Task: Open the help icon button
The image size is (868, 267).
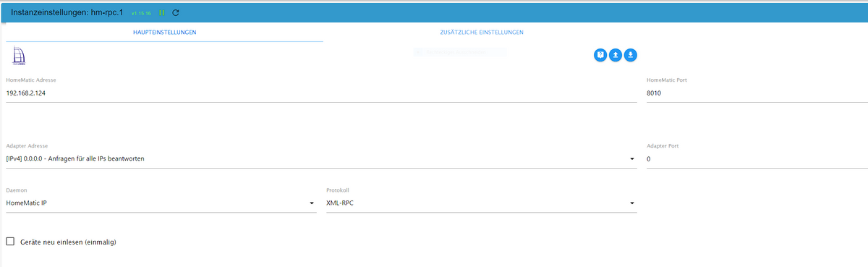Action: pos(600,55)
